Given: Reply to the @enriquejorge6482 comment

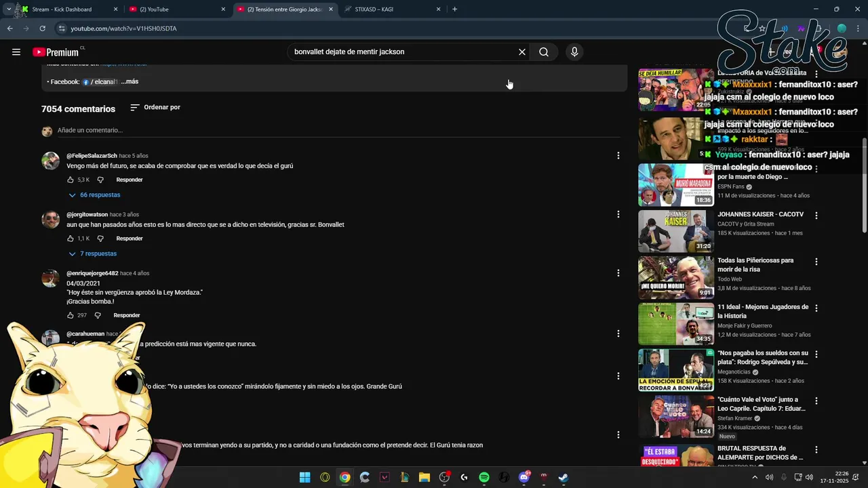Looking at the screenshot, I should (x=127, y=315).
